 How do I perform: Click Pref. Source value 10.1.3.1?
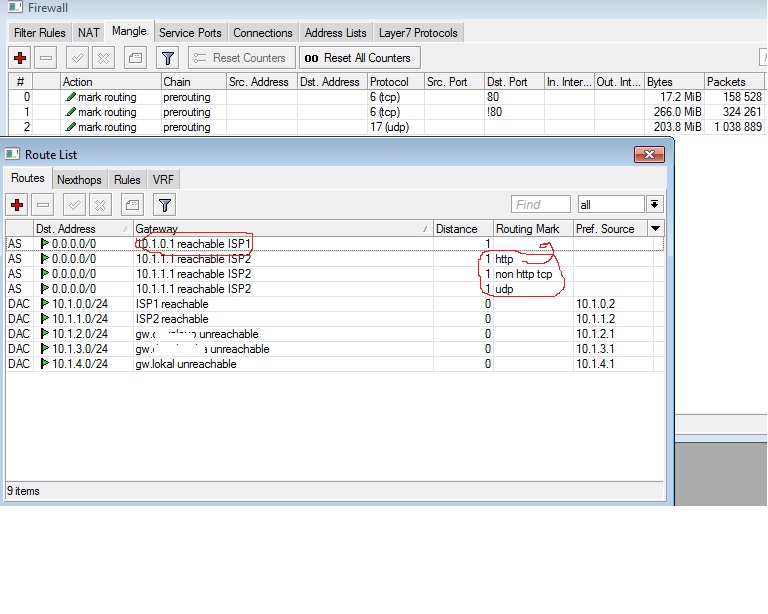(595, 349)
